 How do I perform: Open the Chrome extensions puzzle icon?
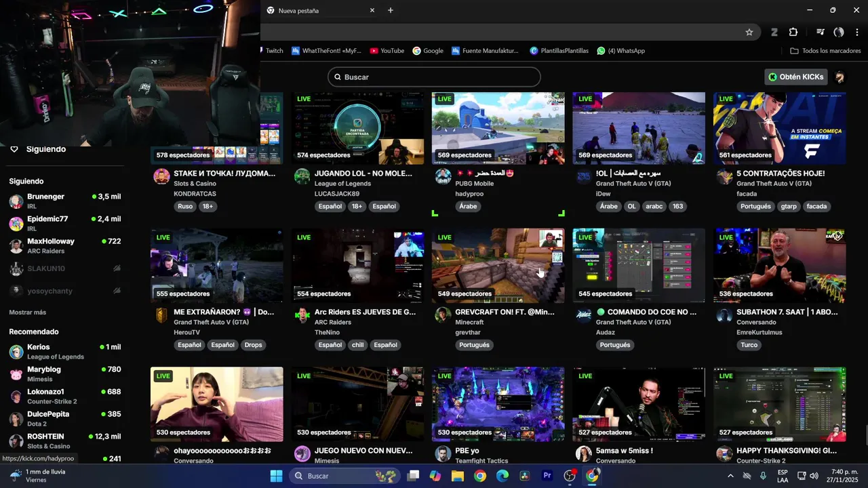point(793,32)
